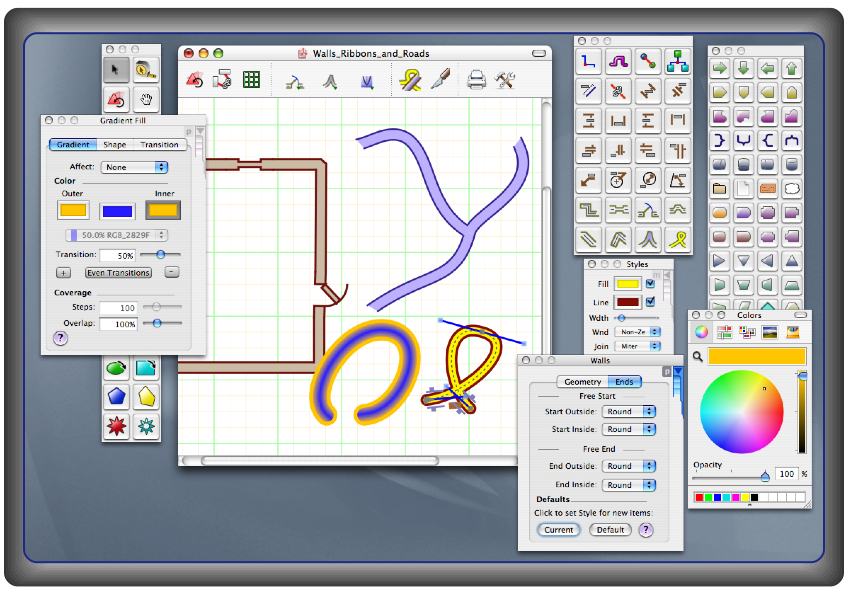The width and height of the screenshot is (850, 600).
Task: Click the Steps input field
Action: (118, 307)
